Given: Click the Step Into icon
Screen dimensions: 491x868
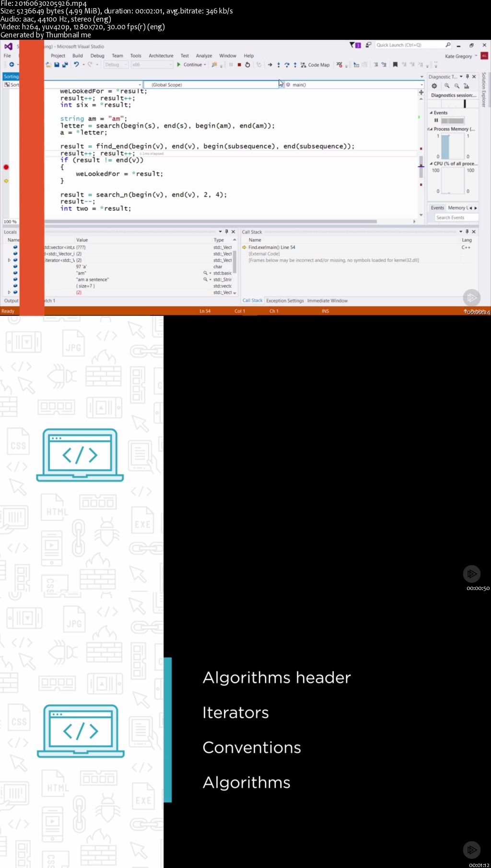Looking at the screenshot, I should [x=279, y=65].
